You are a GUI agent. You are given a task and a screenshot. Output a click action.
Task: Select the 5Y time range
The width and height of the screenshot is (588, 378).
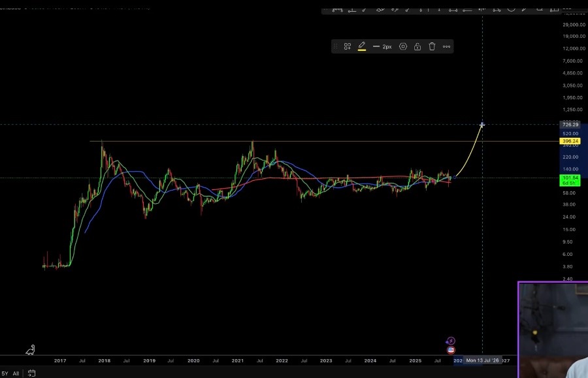pos(5,373)
